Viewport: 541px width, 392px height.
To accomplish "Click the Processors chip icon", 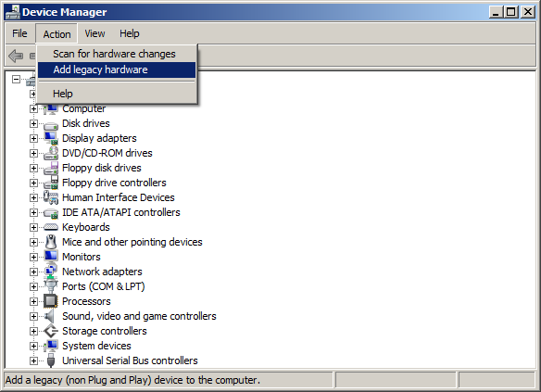I will click(51, 301).
